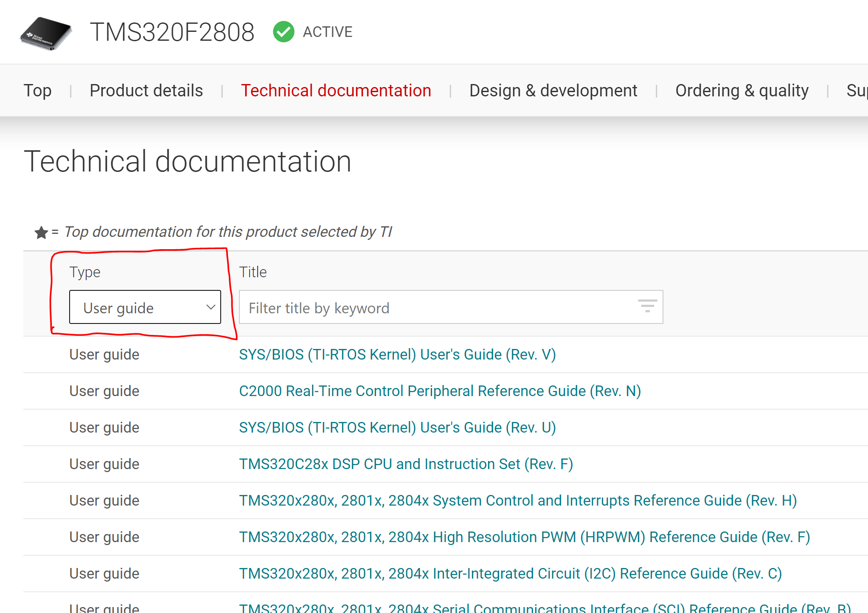Click User guide cell in C2000 Peripheral row

point(104,391)
